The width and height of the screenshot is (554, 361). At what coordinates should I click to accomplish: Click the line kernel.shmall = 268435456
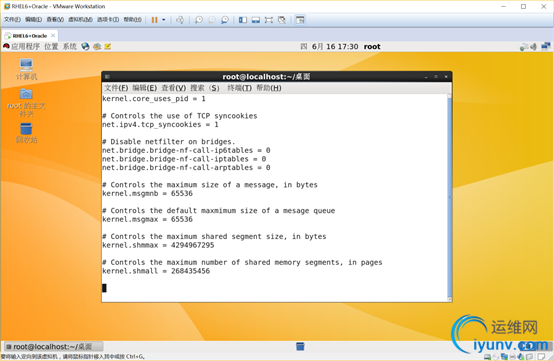pos(156,271)
